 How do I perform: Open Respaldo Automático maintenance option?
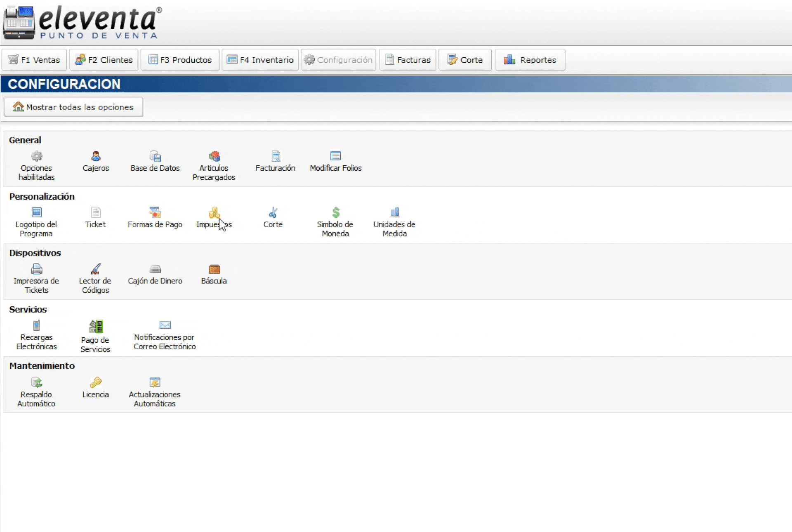tap(36, 383)
